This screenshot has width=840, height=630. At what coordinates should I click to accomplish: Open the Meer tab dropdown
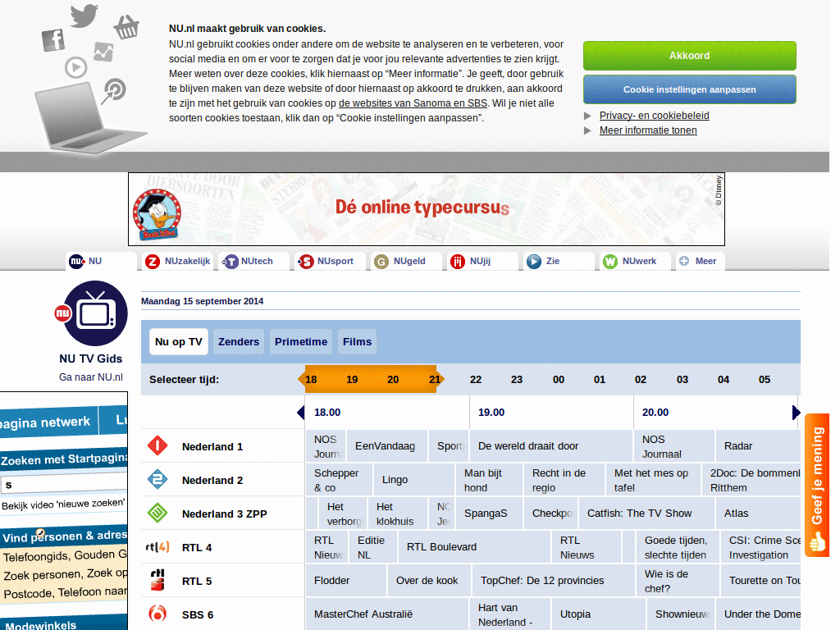coord(698,261)
